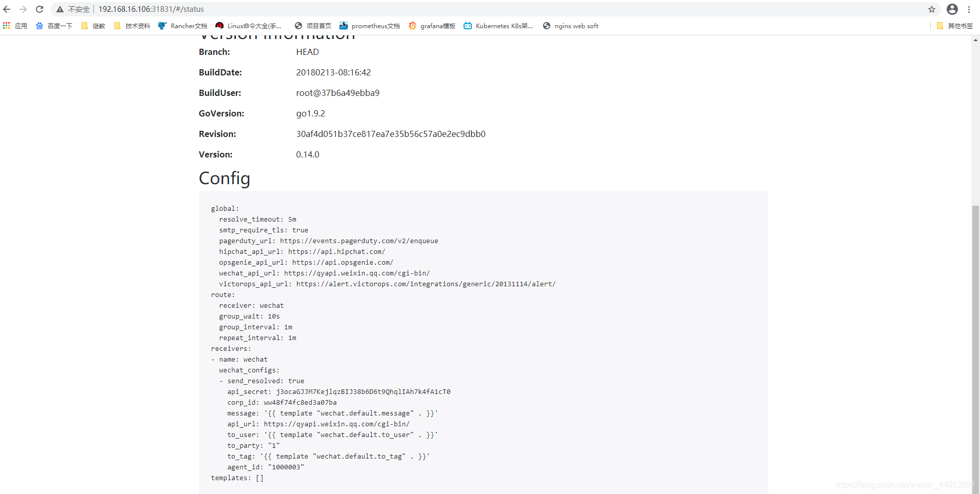Click the to_tag template line
This screenshot has width=980, height=494.
click(x=329, y=456)
